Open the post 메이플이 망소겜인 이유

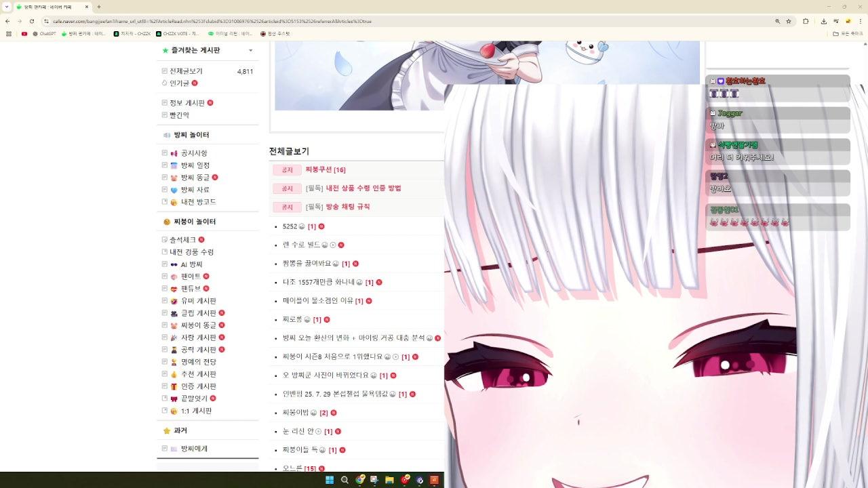(318, 301)
